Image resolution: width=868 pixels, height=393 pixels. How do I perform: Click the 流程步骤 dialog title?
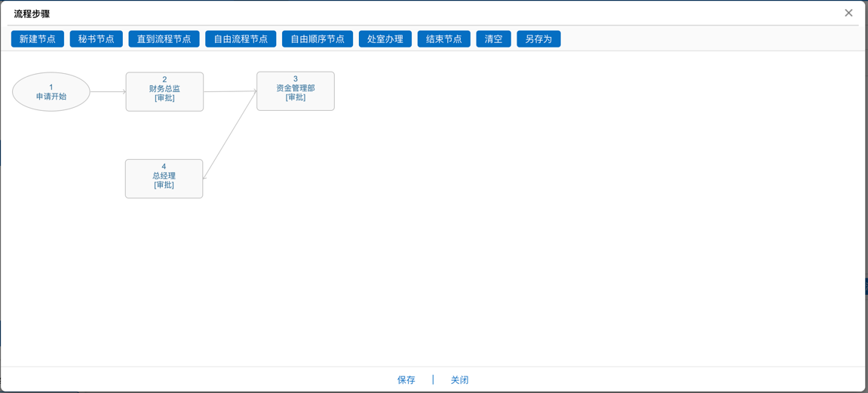click(32, 14)
